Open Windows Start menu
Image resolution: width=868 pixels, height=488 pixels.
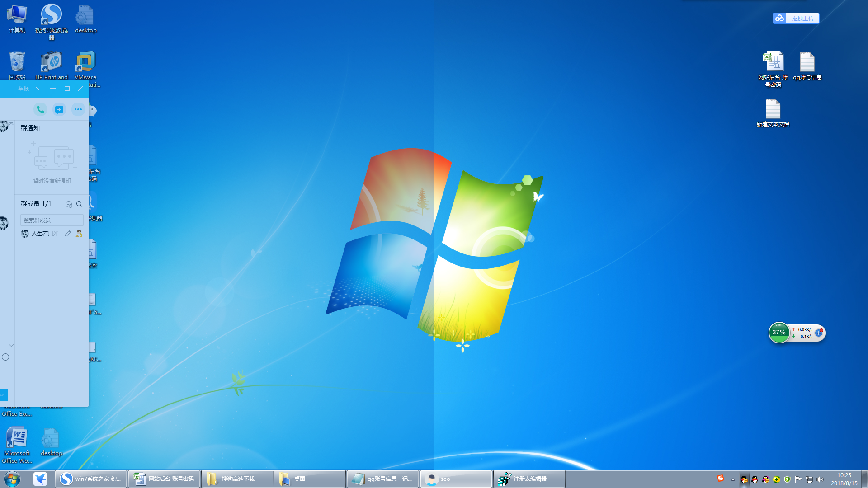point(12,479)
